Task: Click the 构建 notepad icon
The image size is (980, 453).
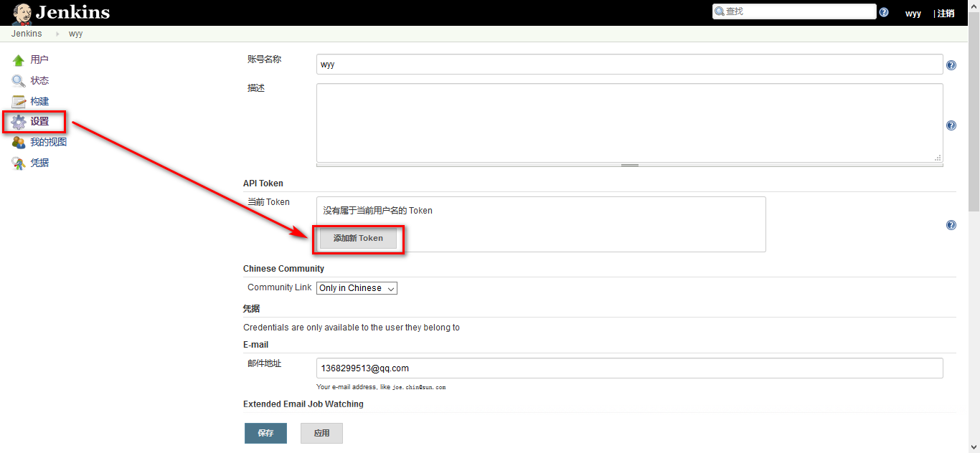Action: [x=19, y=102]
